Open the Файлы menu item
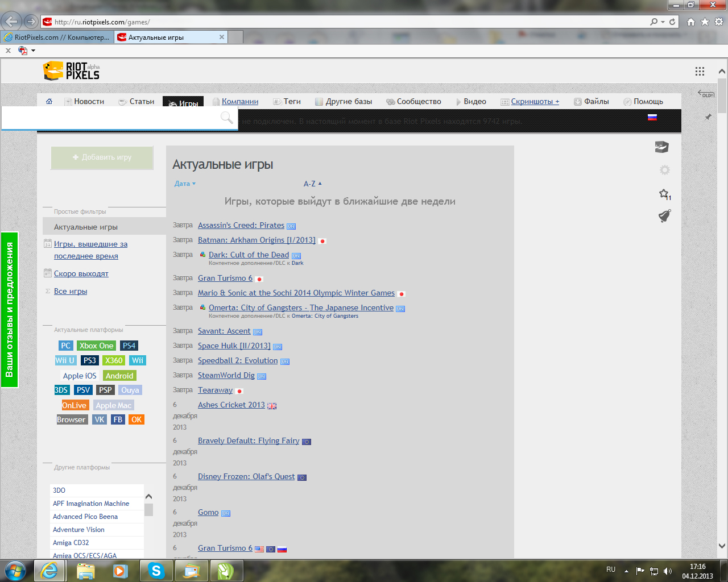Screen dimensions: 728x582 point(591,101)
